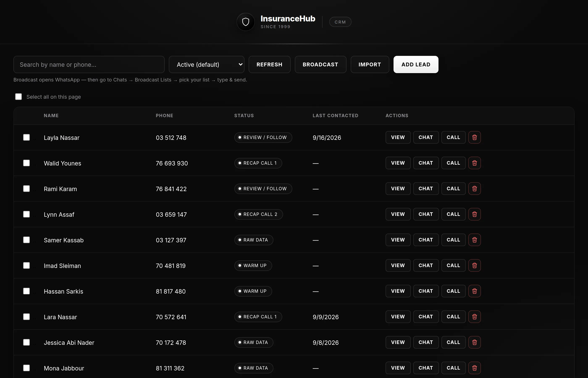588x378 pixels.
Task: Click Warm Up badge for Imad Sleiman
Action: click(253, 265)
